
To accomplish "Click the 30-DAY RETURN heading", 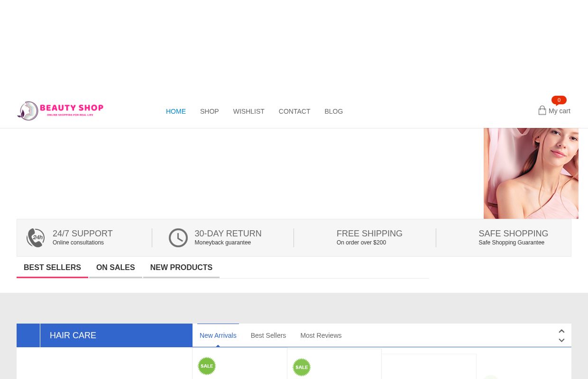I will tap(228, 234).
